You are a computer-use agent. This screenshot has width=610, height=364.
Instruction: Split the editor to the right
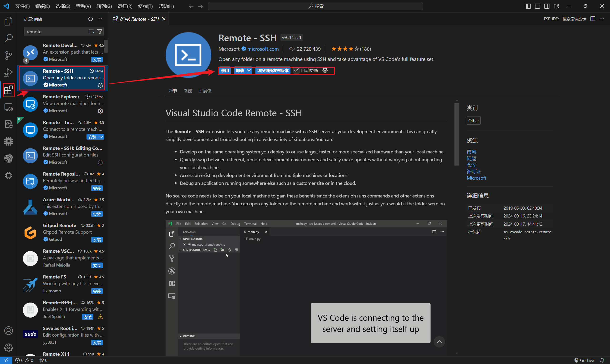[x=593, y=19]
